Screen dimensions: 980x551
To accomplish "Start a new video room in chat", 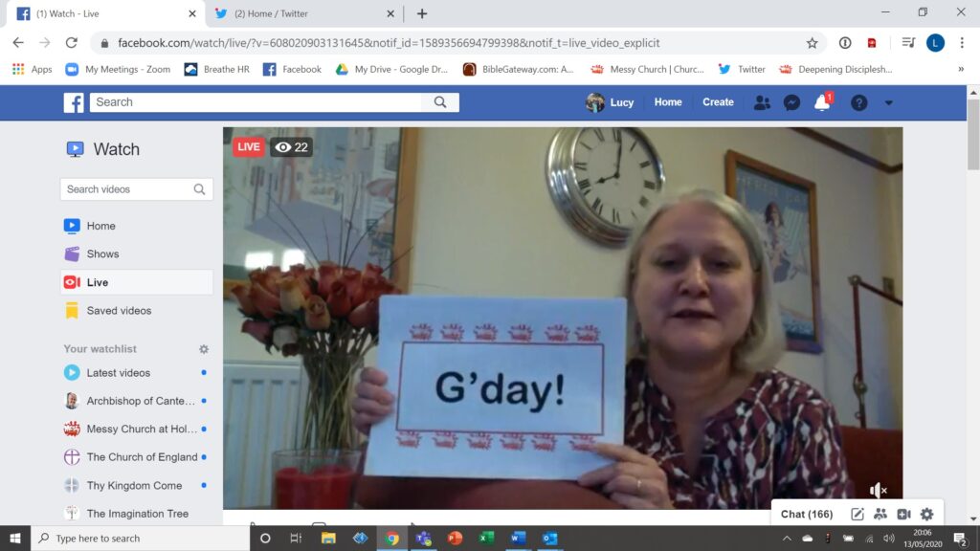I will pyautogui.click(x=903, y=515).
